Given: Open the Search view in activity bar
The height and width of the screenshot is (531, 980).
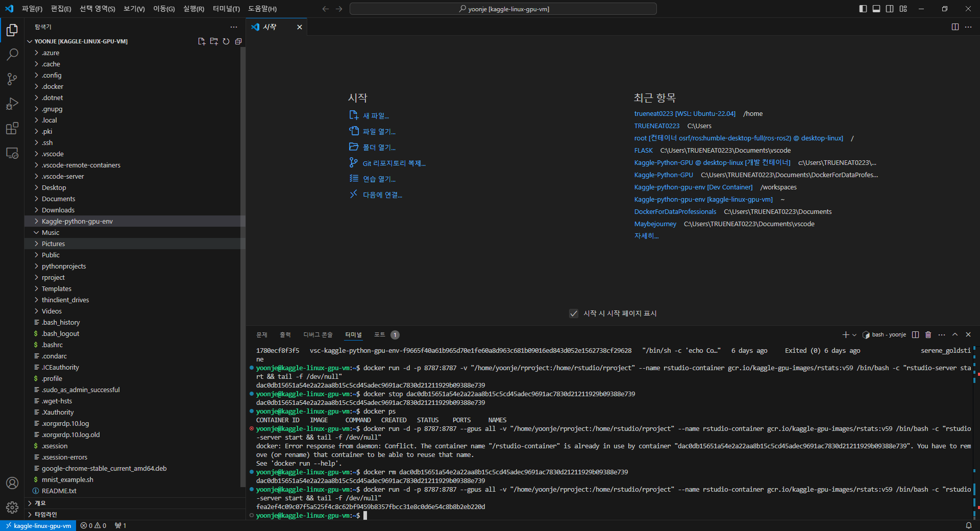Looking at the screenshot, I should [12, 55].
